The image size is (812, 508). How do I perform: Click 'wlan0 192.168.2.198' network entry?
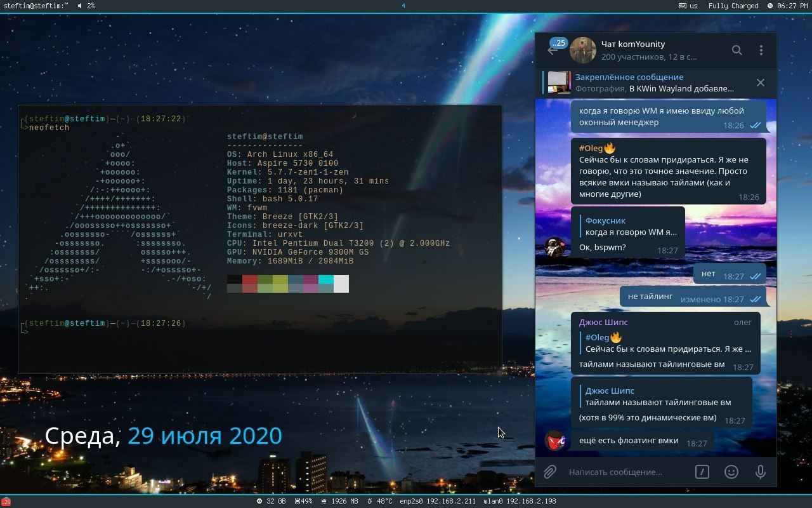520,501
